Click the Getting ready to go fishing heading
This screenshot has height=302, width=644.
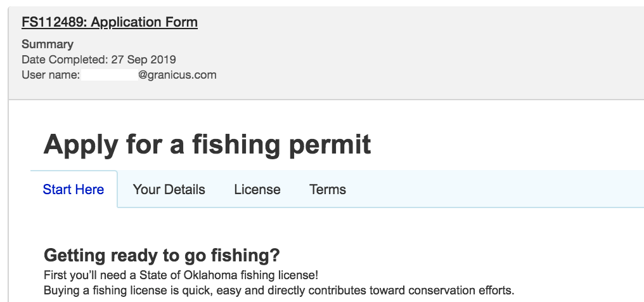pos(162,256)
